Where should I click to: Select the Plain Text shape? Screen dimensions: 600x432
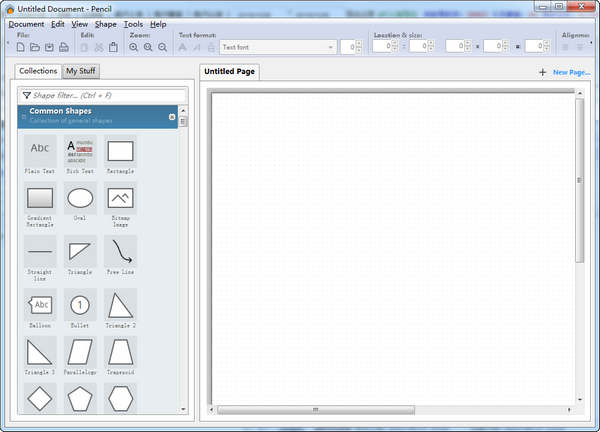40,151
